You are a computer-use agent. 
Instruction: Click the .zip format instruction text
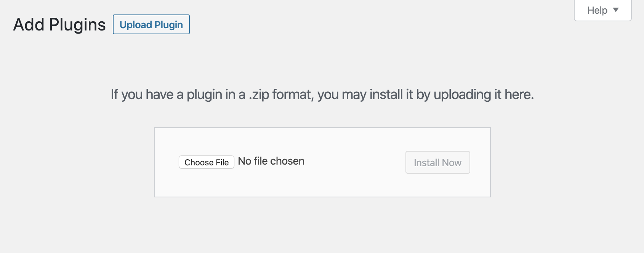(322, 94)
